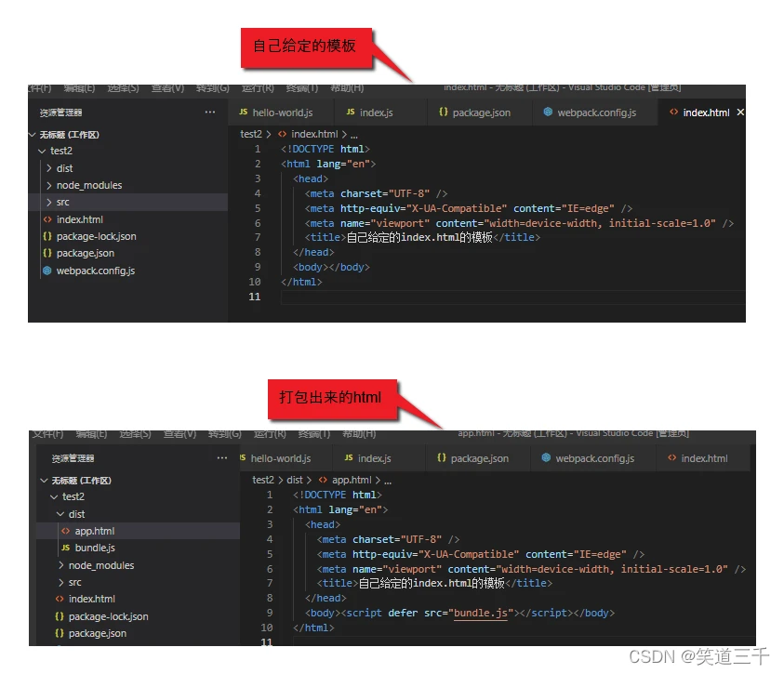The width and height of the screenshot is (784, 674).
Task: Expand node_modules chevron in top window
Action: pos(49,185)
